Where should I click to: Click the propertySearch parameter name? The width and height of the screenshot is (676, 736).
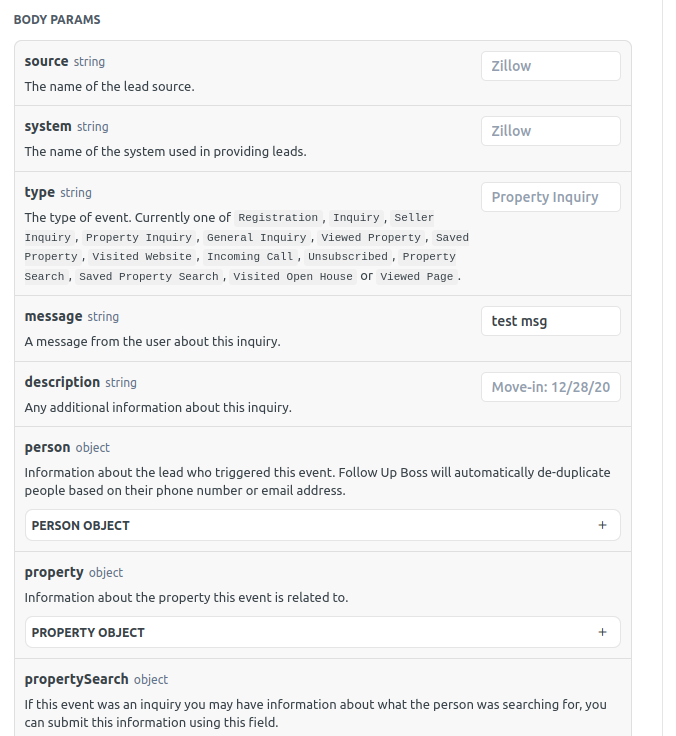click(x=76, y=679)
